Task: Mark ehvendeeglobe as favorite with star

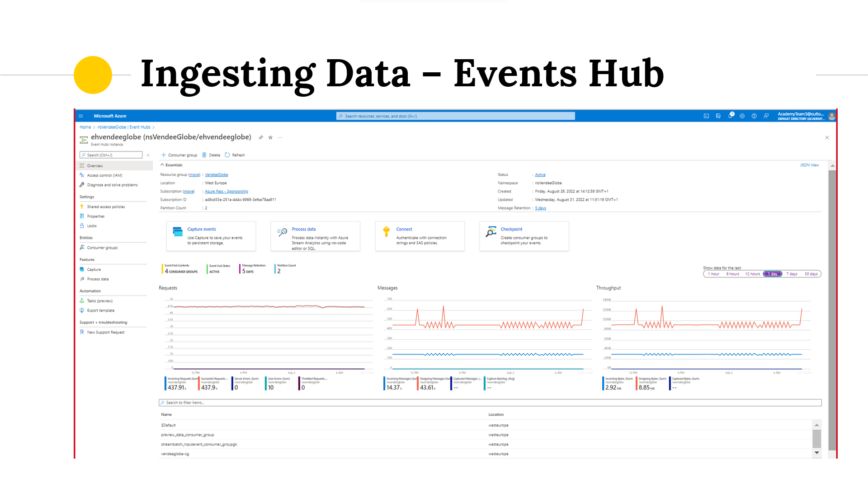Action: pyautogui.click(x=270, y=137)
